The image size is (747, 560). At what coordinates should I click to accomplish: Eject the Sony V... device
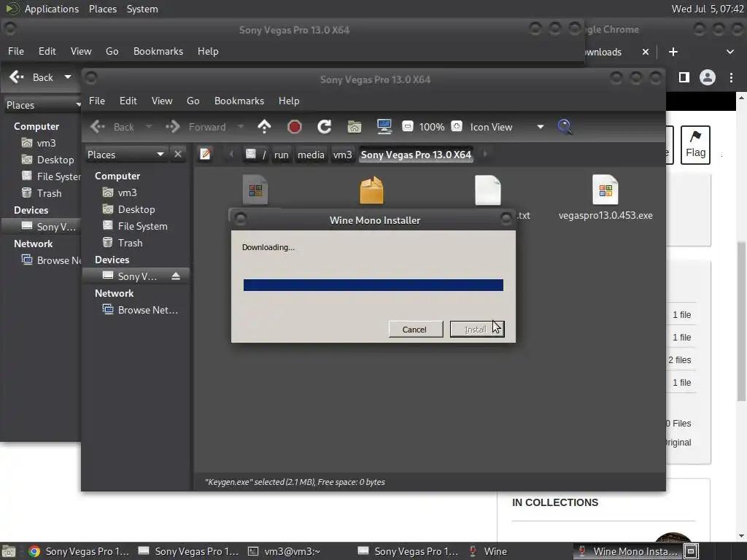(x=176, y=276)
